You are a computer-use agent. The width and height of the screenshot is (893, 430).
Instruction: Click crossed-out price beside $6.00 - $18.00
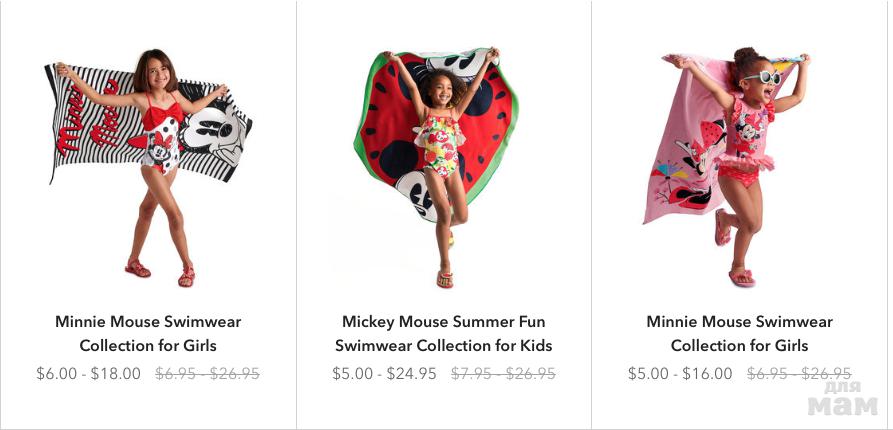click(207, 374)
